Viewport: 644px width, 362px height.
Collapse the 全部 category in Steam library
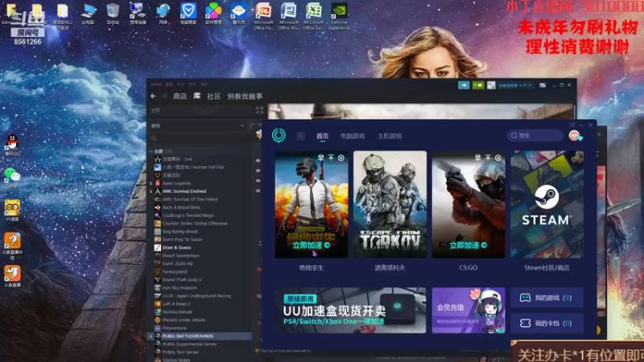[x=151, y=151]
